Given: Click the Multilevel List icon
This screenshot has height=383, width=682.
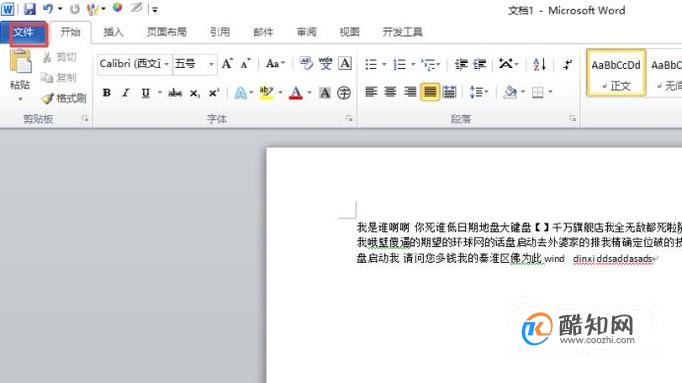Looking at the screenshot, I should (429, 64).
